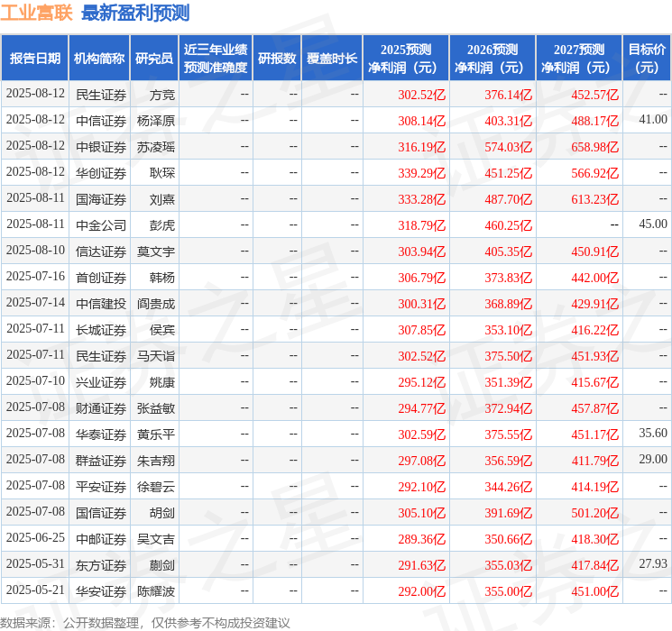This screenshot has width=672, height=631.
Task: Select the 中邮证券 institution cell
Action: coord(101,539)
